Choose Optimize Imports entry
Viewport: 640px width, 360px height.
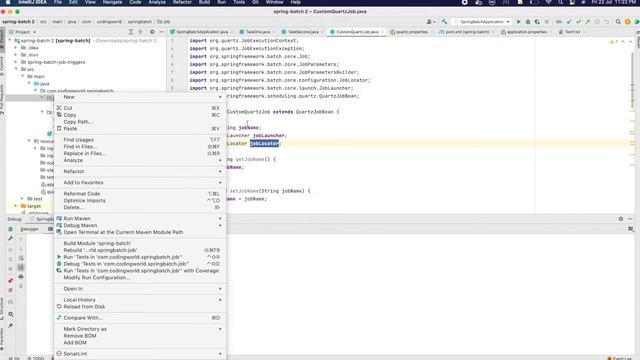tap(140, 200)
